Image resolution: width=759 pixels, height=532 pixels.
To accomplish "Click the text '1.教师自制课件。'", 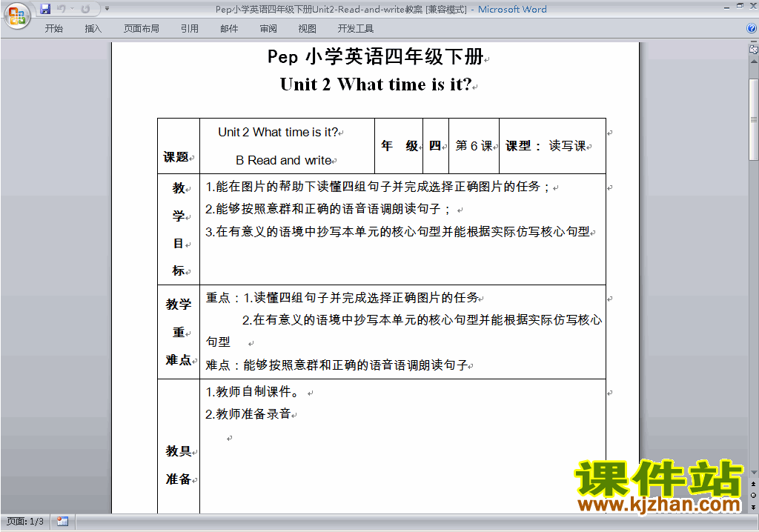I will coord(253,392).
